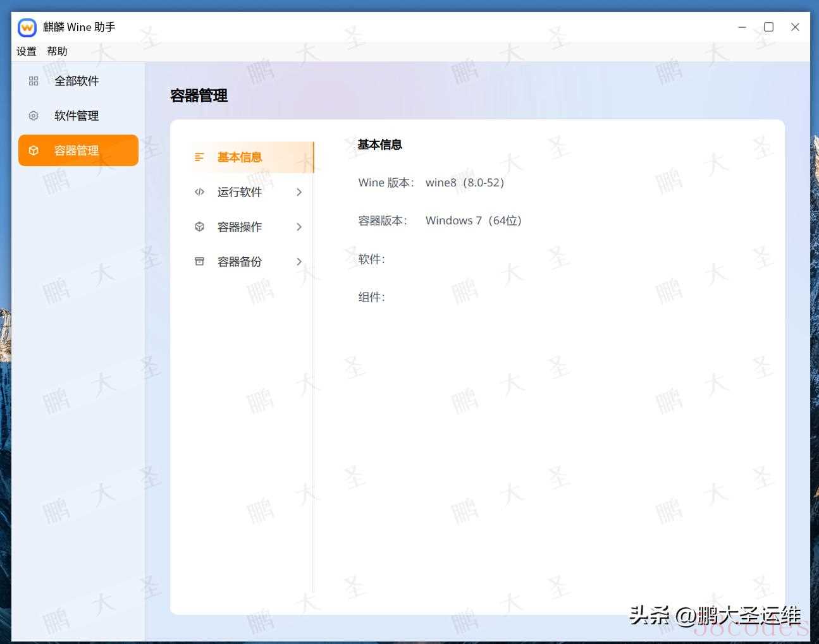819x644 pixels.
Task: Open the 设置 menu
Action: 26,51
